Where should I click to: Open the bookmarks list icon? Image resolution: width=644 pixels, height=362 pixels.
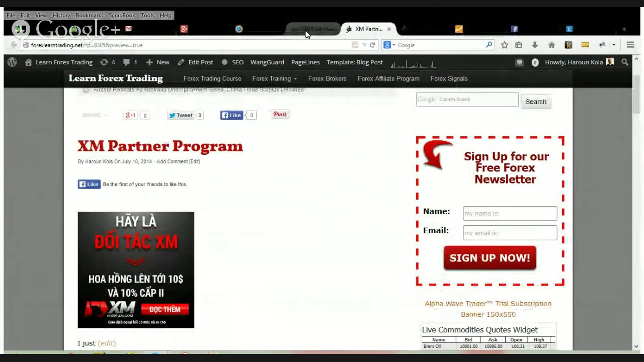click(519, 45)
